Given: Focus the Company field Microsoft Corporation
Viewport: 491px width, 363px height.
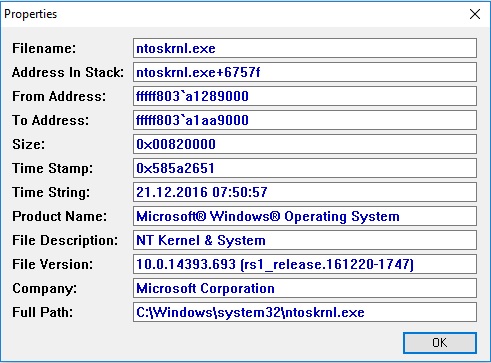Looking at the screenshot, I should click(305, 288).
